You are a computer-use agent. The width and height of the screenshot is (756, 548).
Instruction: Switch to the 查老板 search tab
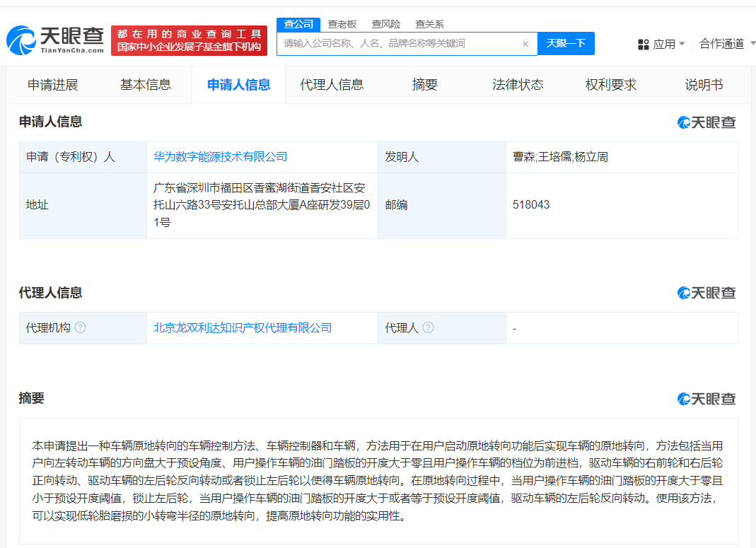tap(342, 24)
